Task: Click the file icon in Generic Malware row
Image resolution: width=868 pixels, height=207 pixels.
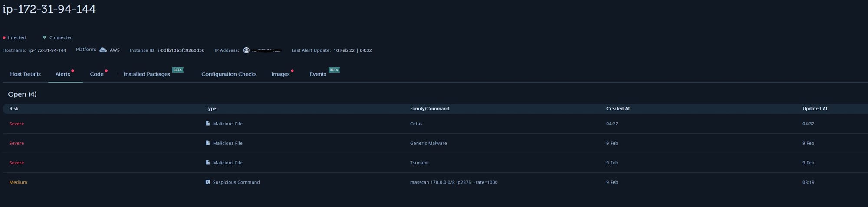Action: [x=208, y=143]
